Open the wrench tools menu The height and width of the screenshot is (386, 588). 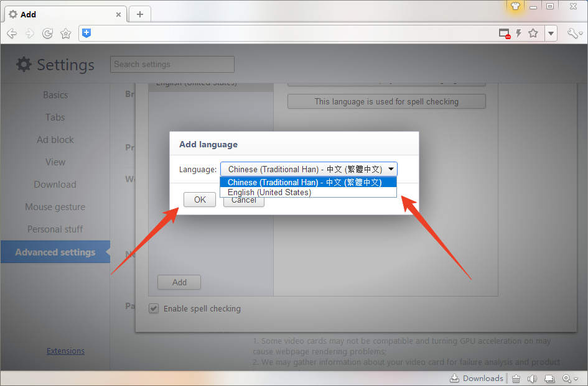coord(574,34)
